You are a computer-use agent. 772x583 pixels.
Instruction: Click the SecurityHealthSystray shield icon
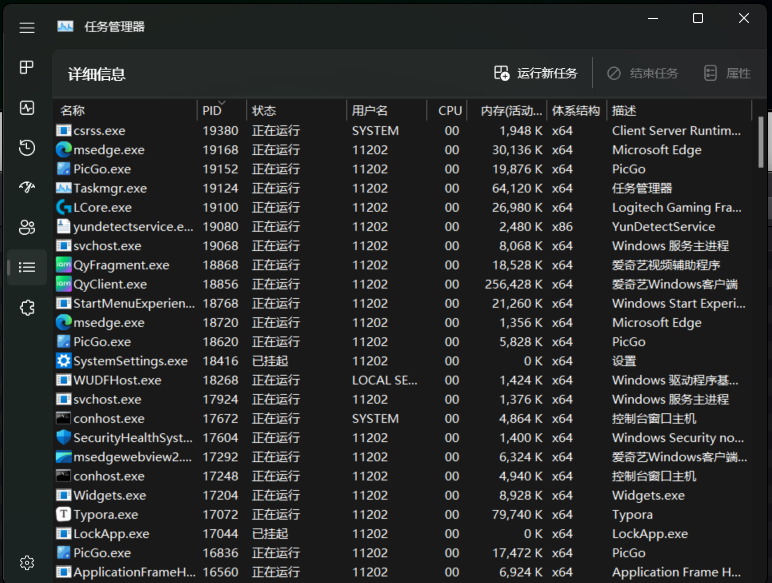pos(64,438)
